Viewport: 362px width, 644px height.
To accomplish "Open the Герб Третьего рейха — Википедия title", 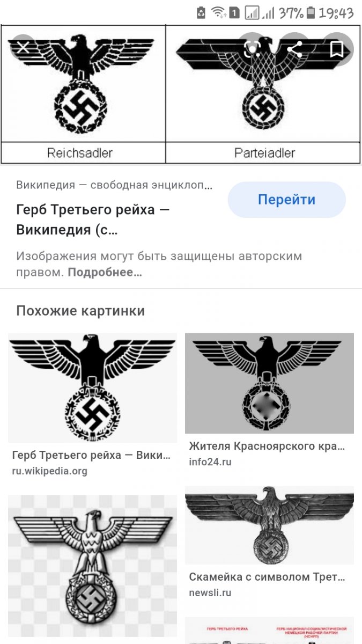I will [x=93, y=220].
